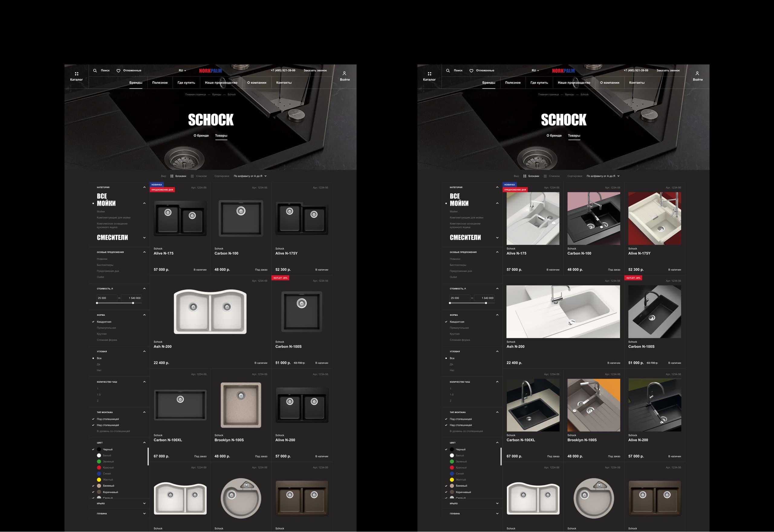Viewport: 774px width, 532px height.
Task: Click the minimum price field 25 000 in left mockup
Action: click(x=107, y=298)
